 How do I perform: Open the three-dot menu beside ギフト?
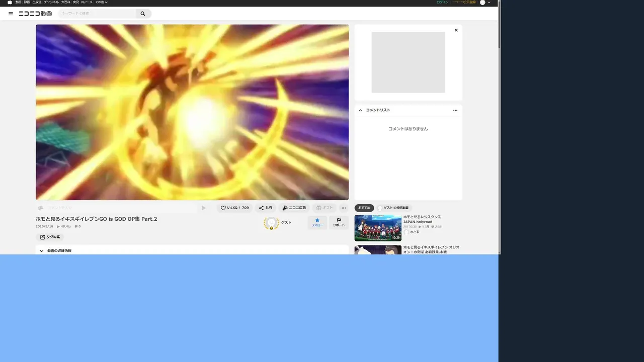pos(344,208)
